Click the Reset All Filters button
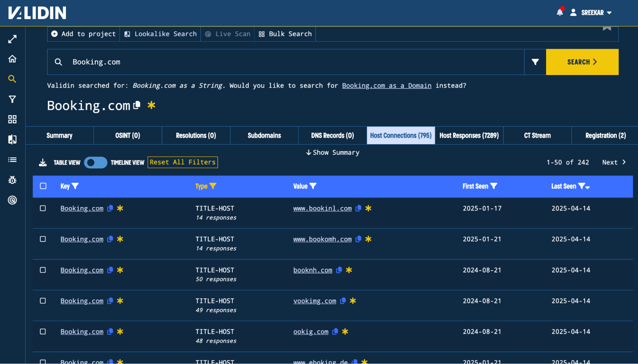 [x=183, y=162]
